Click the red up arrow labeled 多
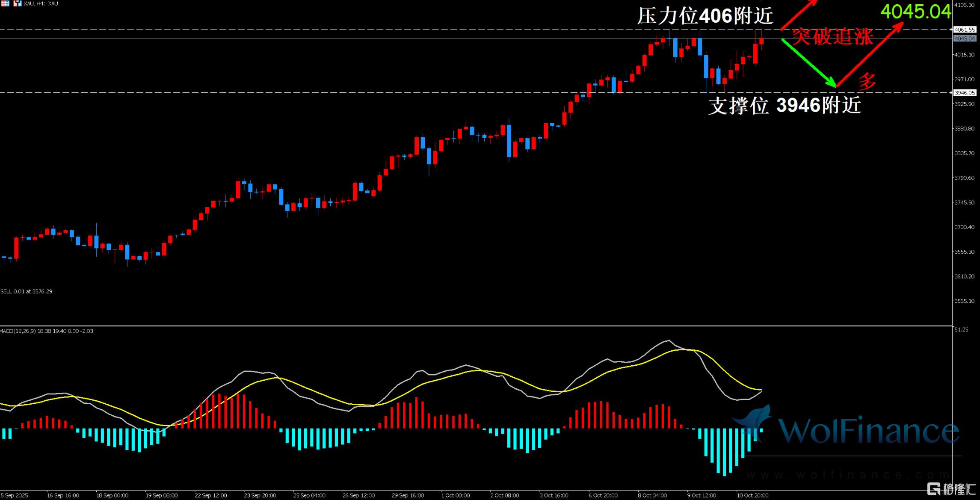 tap(870, 54)
